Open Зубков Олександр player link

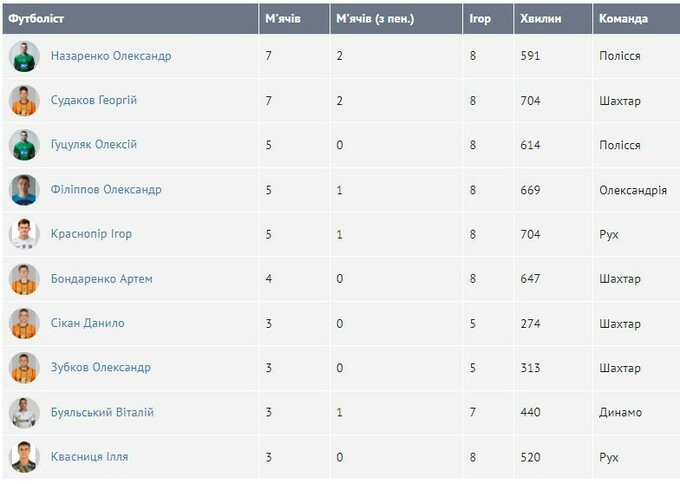pos(101,368)
